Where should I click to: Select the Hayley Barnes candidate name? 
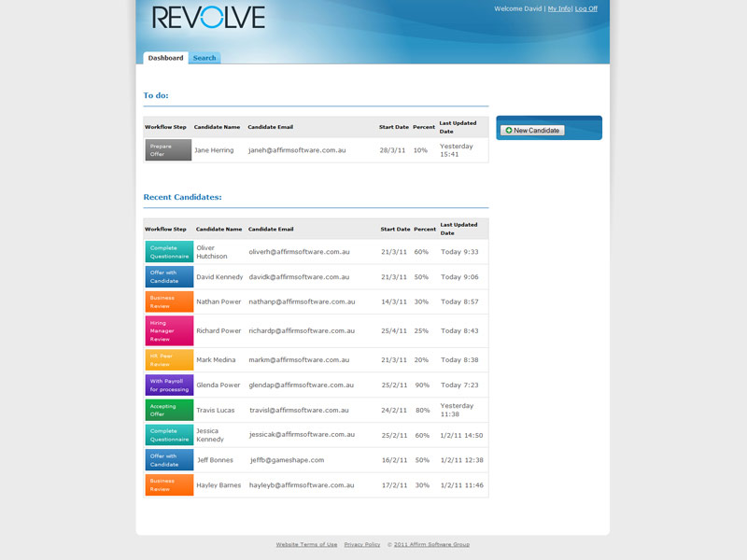coord(218,485)
